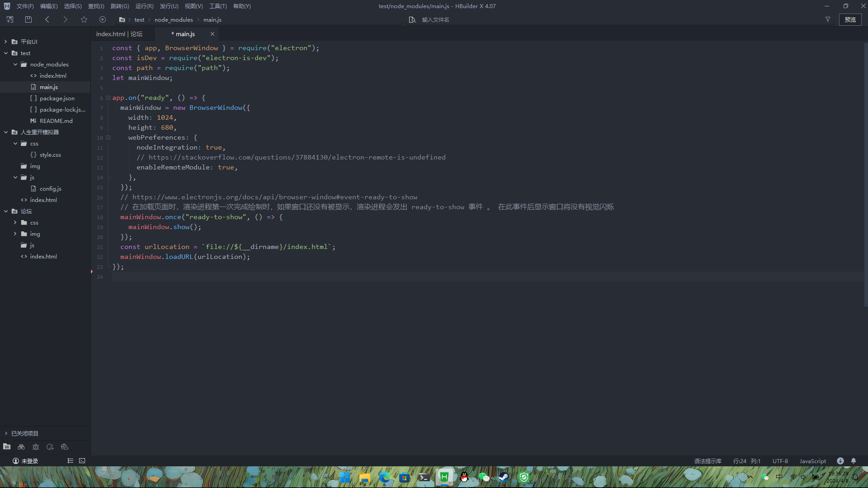Click line 24 in the editor
The image size is (868, 488).
(487, 277)
